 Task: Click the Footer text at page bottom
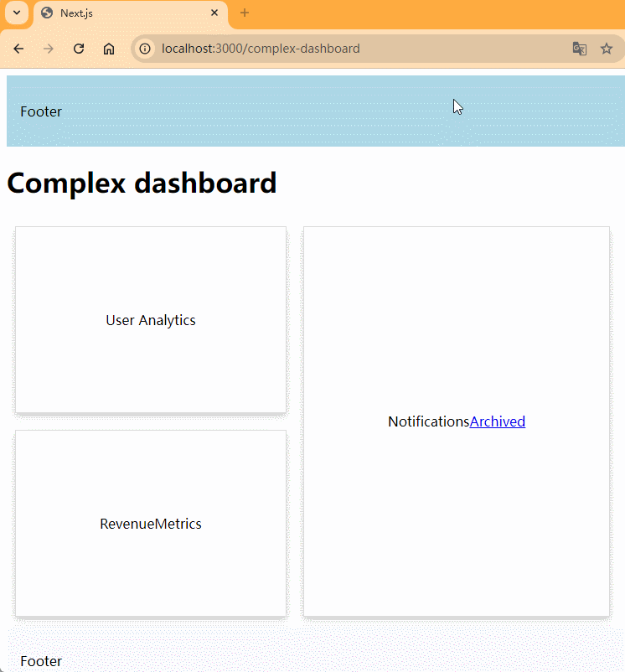click(41, 661)
